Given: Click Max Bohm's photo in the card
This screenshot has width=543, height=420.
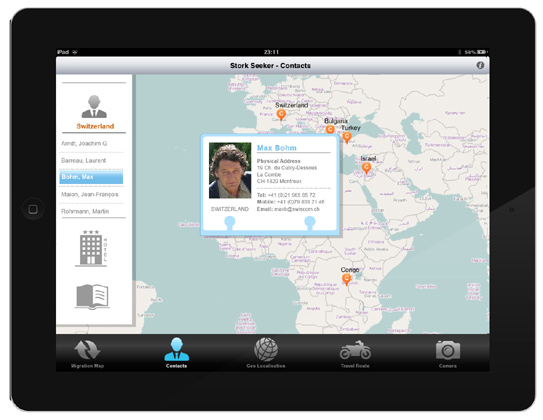Looking at the screenshot, I should (230, 170).
